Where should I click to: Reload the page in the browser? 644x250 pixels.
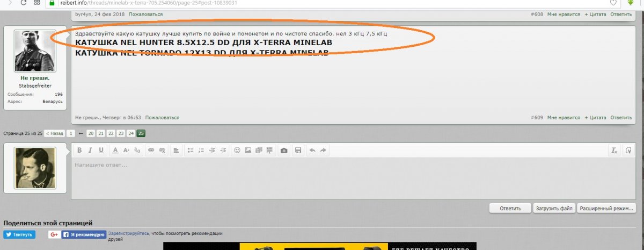[23, 3]
